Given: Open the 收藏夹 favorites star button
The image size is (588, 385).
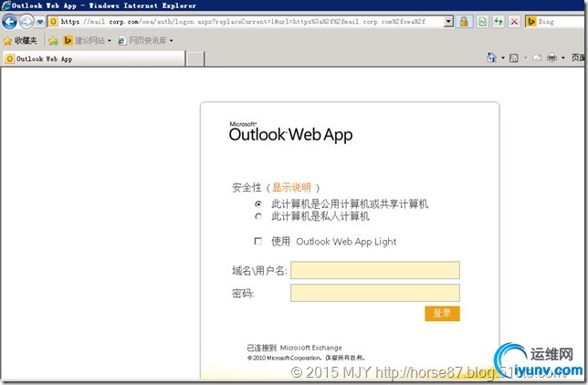Looking at the screenshot, I should (20, 40).
